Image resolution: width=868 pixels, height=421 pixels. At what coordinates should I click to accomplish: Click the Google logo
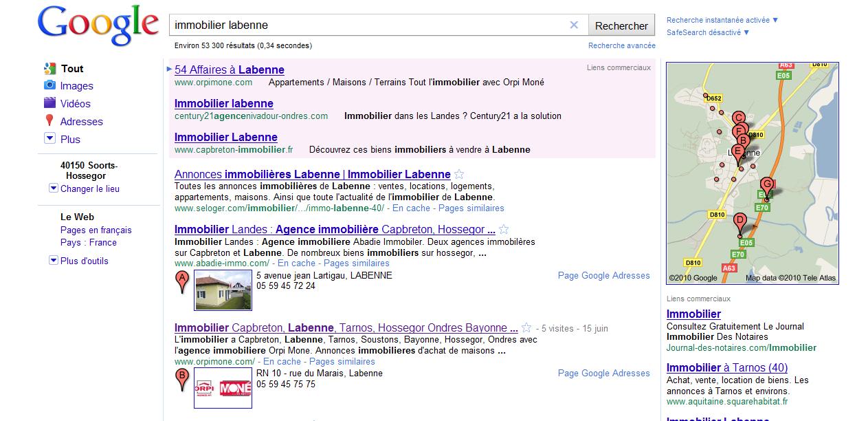pyautogui.click(x=98, y=28)
